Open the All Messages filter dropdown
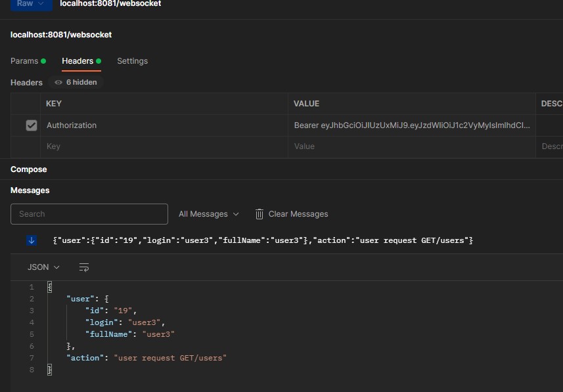This screenshot has height=392, width=563. 209,214
